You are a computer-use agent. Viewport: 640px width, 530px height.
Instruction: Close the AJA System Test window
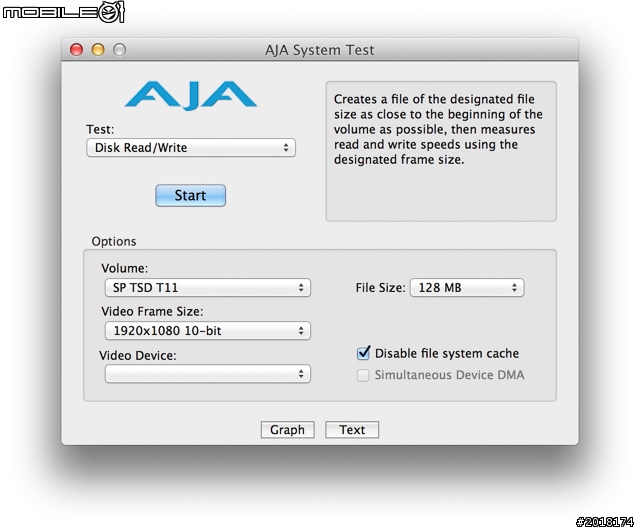click(x=76, y=49)
